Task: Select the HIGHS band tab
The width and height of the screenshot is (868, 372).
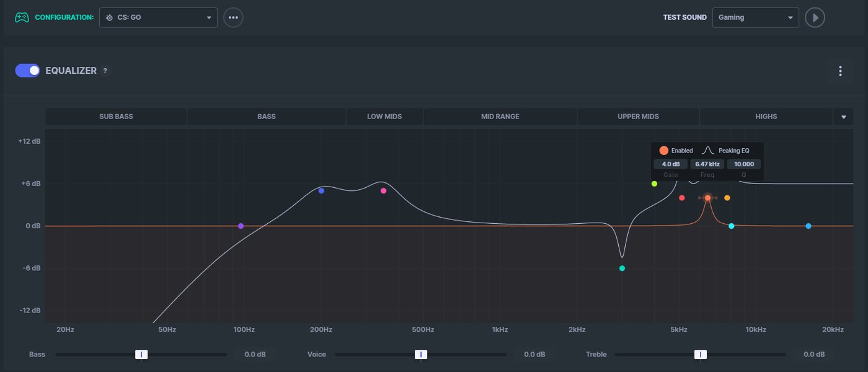Action: (766, 117)
